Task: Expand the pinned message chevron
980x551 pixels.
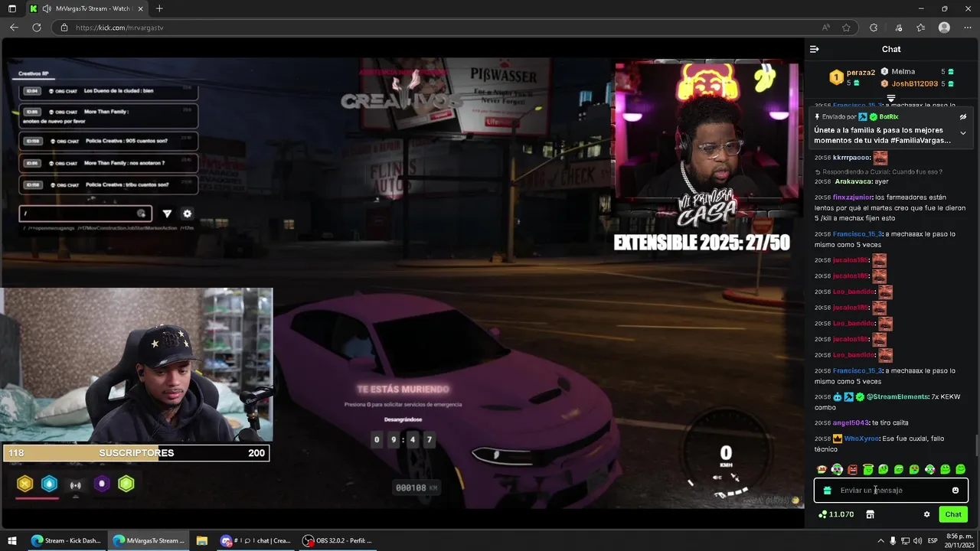Action: (x=962, y=133)
